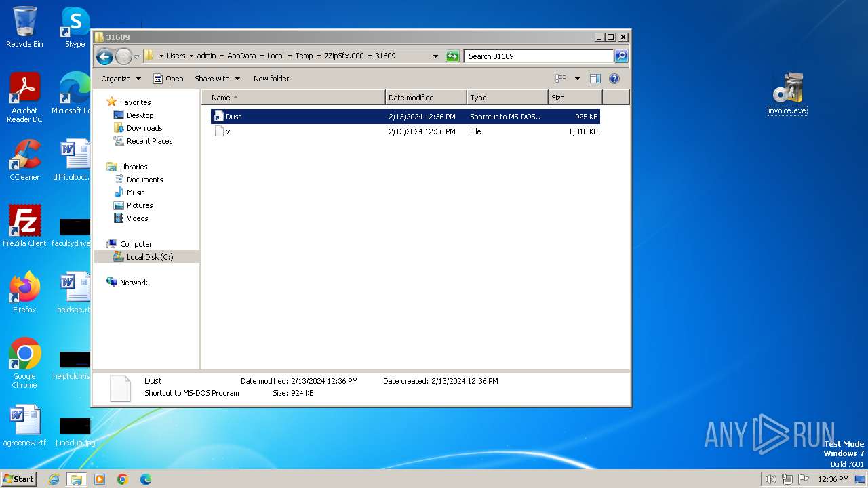The height and width of the screenshot is (488, 868).
Task: Click the Open toolbar button
Action: (x=168, y=79)
